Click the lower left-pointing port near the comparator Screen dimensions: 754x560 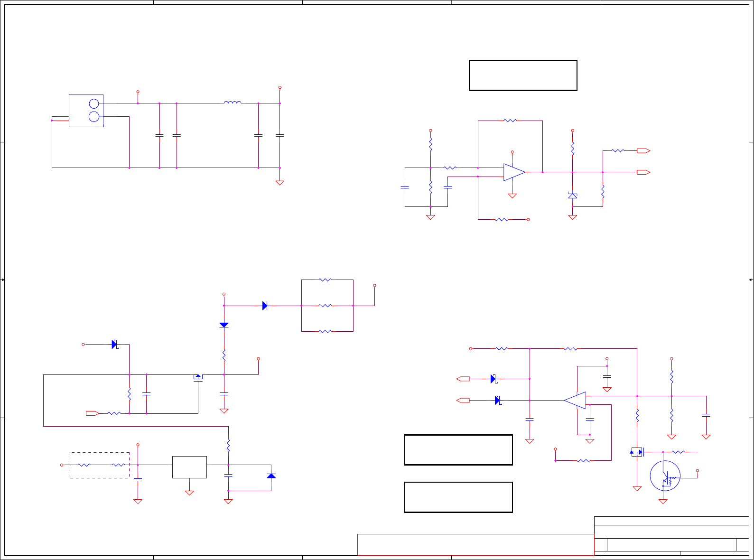pyautogui.click(x=463, y=400)
